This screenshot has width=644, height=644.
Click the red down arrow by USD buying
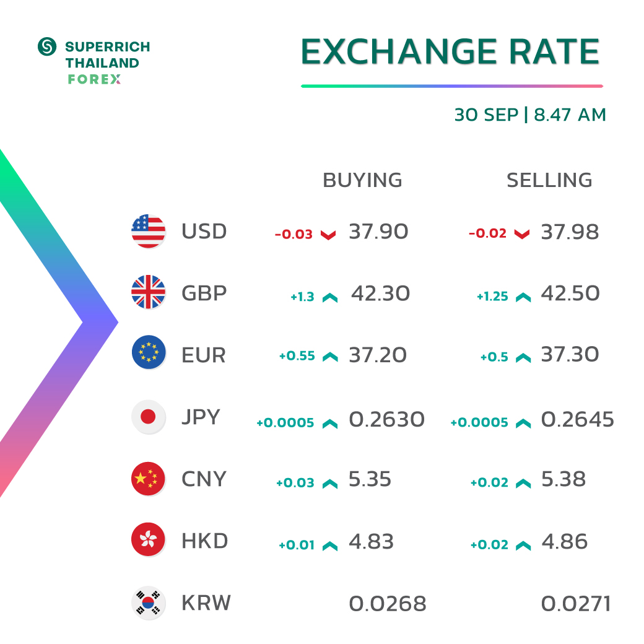(x=328, y=235)
